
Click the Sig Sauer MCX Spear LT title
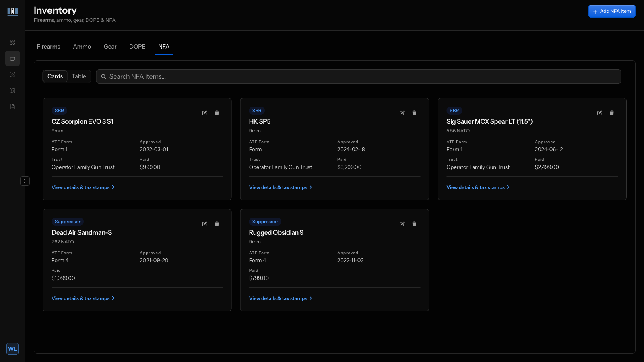[489, 121]
